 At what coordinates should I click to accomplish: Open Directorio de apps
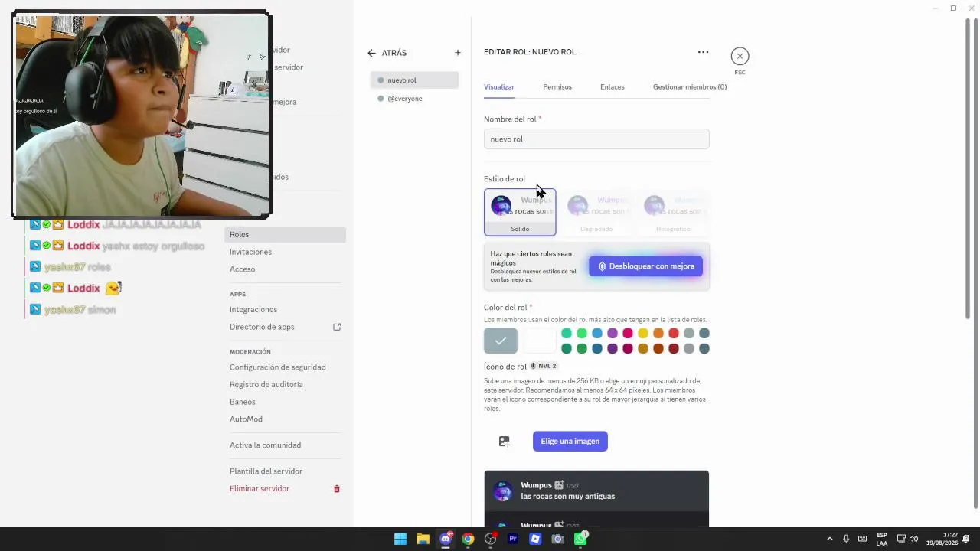pos(285,327)
